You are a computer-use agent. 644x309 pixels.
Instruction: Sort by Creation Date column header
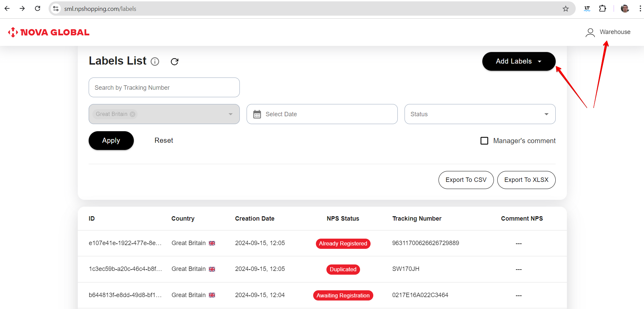[x=255, y=219]
